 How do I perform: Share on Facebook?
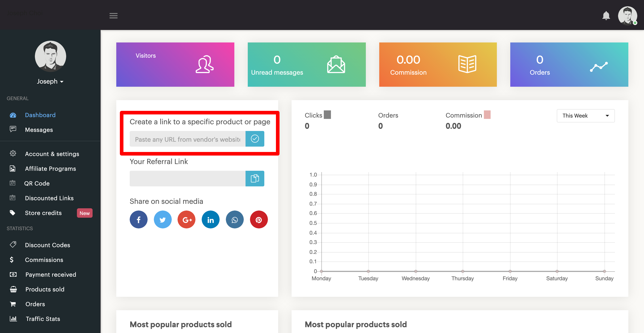[x=138, y=220]
